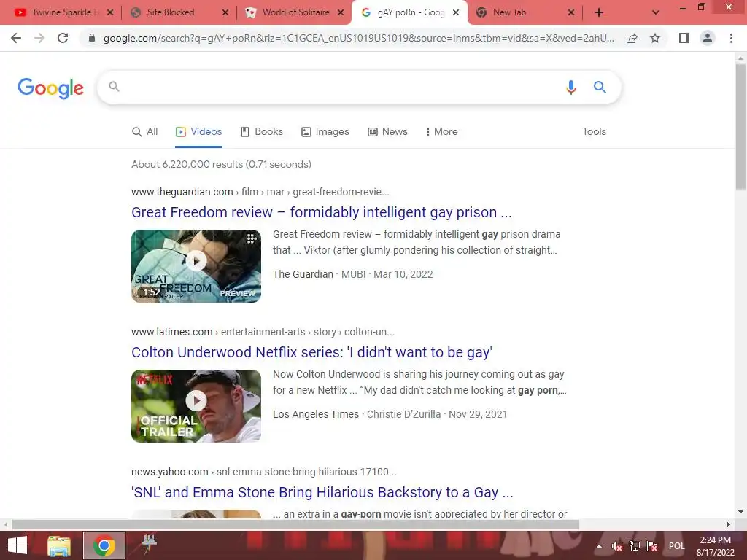Open the taskbar clock and date
Viewport: 747px width, 560px height.
715,546
